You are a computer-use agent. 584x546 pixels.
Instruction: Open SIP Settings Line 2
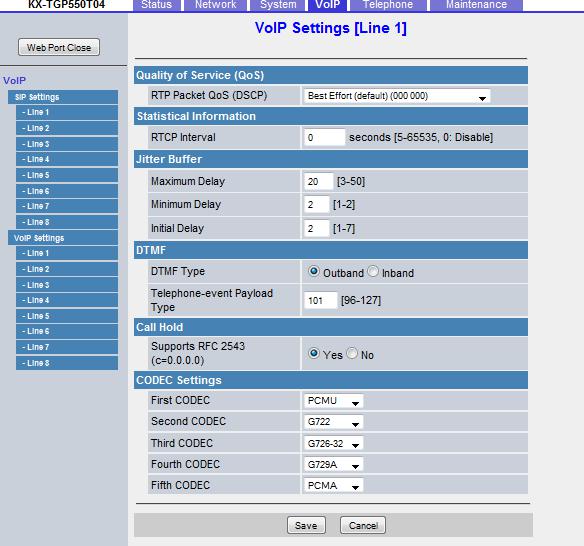pyautogui.click(x=67, y=128)
